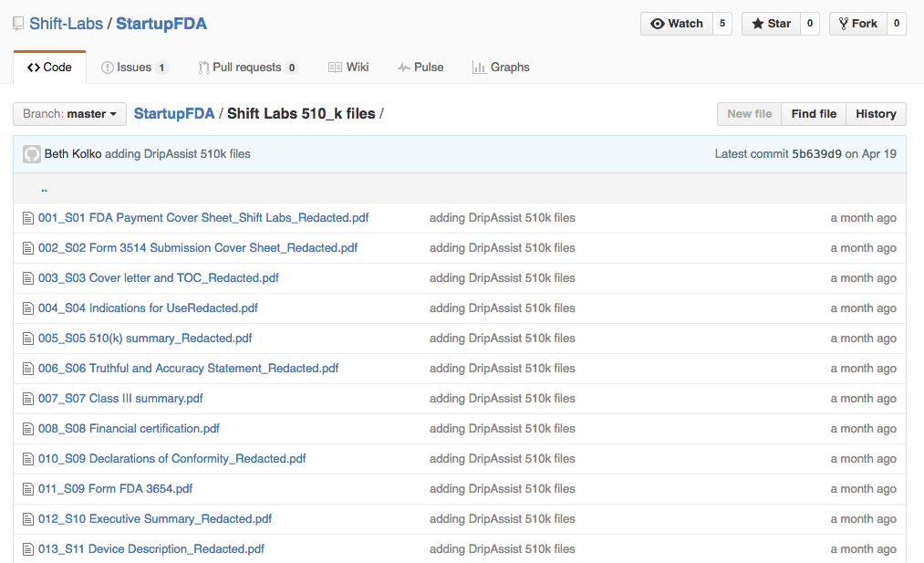Screen dimensions: 924x563
Task: Click the Pull requests icon
Action: pyautogui.click(x=204, y=68)
